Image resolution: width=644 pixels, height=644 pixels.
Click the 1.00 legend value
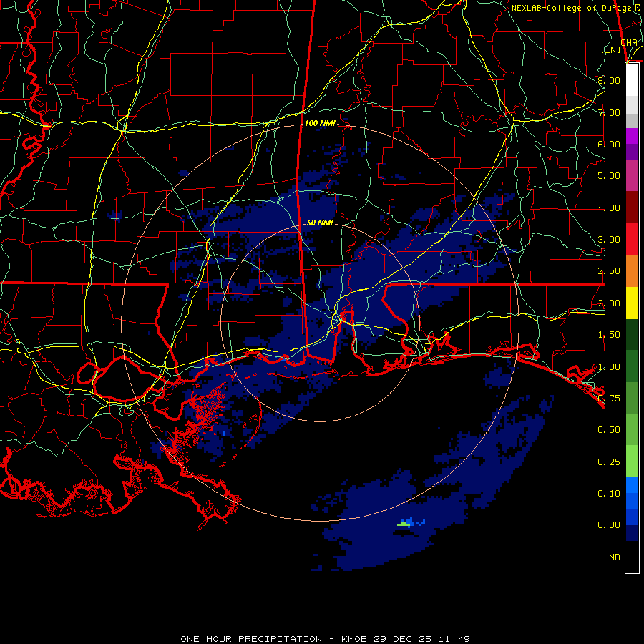[x=609, y=367]
